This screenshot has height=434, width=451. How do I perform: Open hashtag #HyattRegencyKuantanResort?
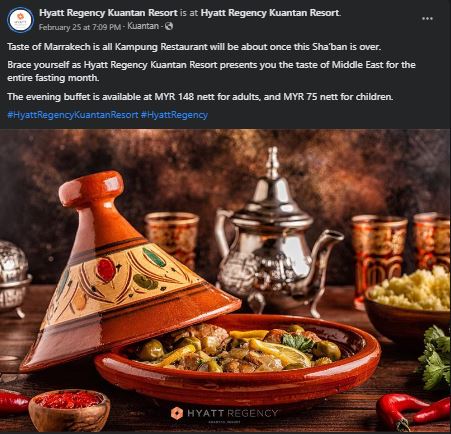click(x=73, y=115)
